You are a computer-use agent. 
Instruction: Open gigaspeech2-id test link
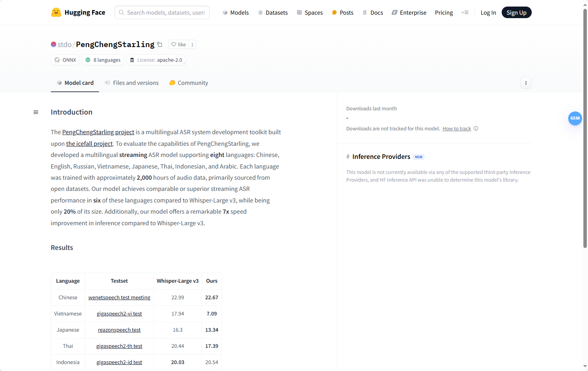point(119,362)
